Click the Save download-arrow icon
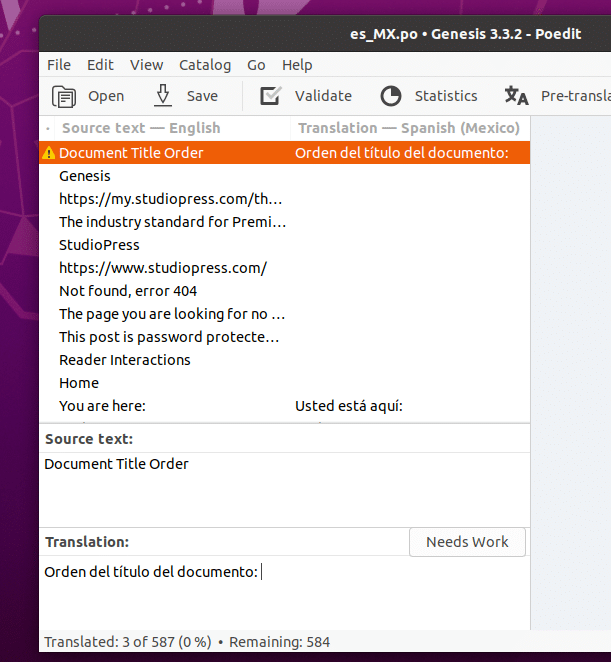The image size is (611, 662). tap(163, 95)
